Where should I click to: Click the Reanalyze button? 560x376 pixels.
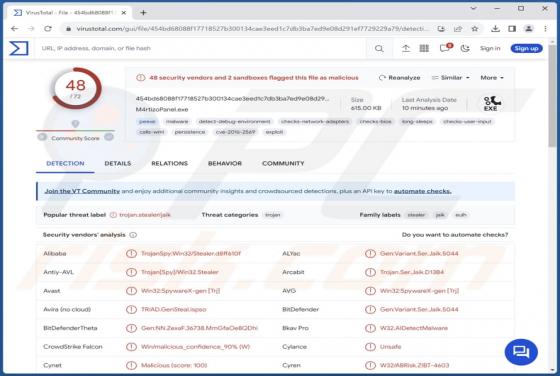400,77
